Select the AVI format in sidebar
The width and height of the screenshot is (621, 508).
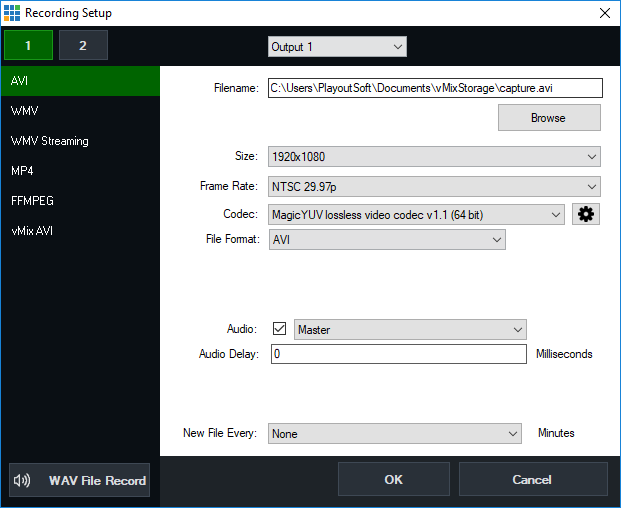click(80, 81)
